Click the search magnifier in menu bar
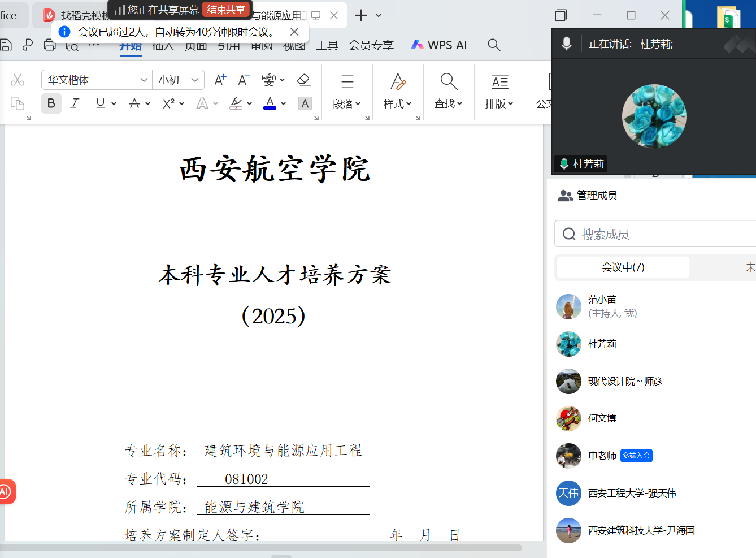 [x=494, y=45]
